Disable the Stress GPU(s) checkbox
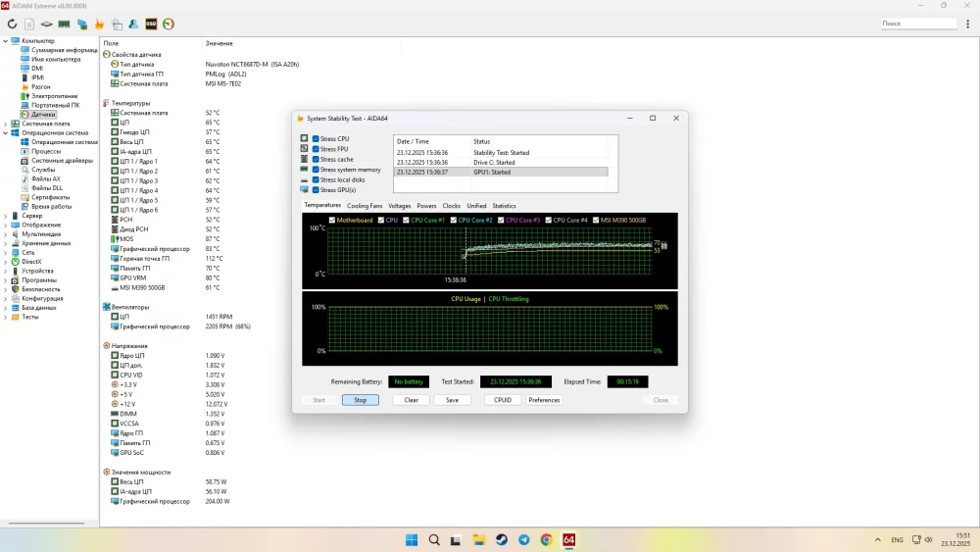The image size is (980, 552). tap(316, 189)
